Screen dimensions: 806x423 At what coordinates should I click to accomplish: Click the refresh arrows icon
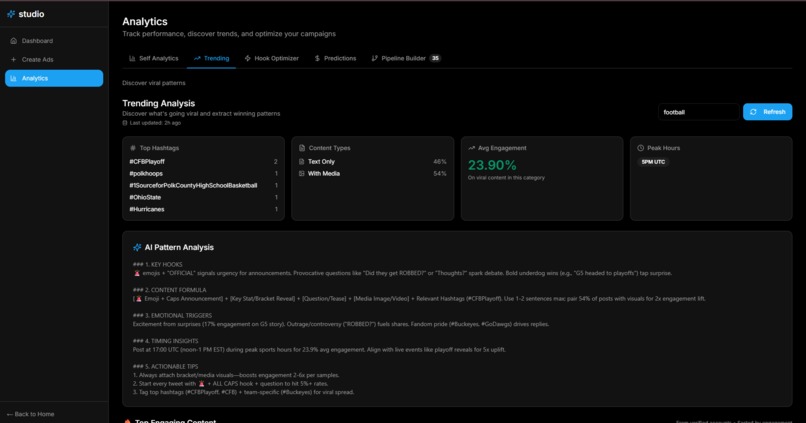754,112
